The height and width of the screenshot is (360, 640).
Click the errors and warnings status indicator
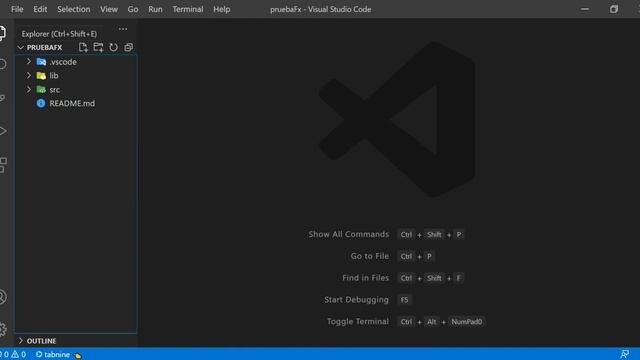coord(13,354)
